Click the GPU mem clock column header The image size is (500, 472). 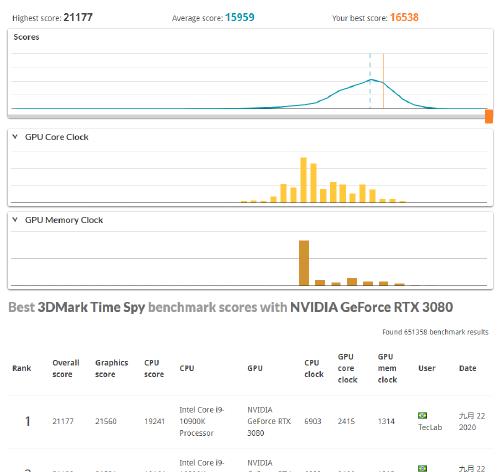(387, 368)
